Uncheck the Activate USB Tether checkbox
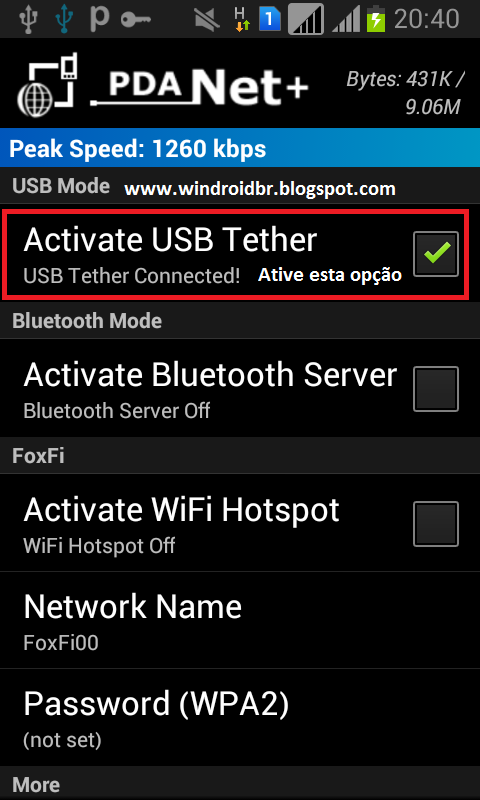This screenshot has height=800, width=480. tap(436, 254)
